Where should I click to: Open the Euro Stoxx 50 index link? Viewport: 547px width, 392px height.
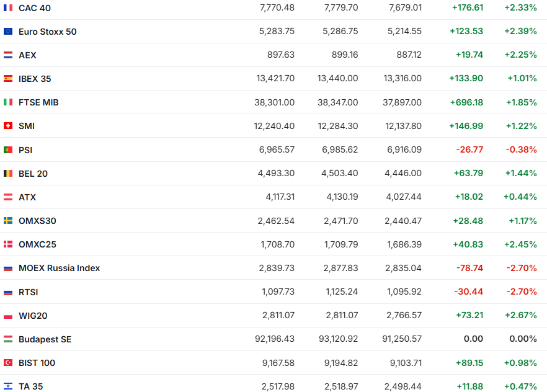(48, 32)
